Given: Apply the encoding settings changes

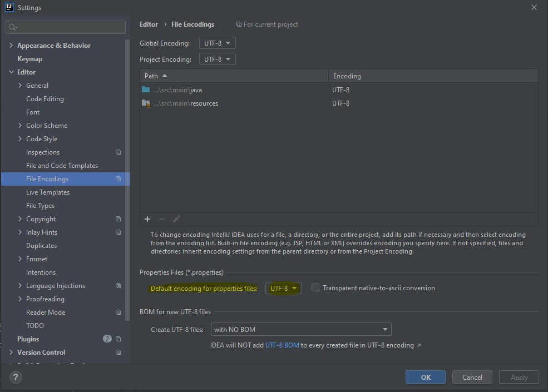Looking at the screenshot, I should 519,377.
